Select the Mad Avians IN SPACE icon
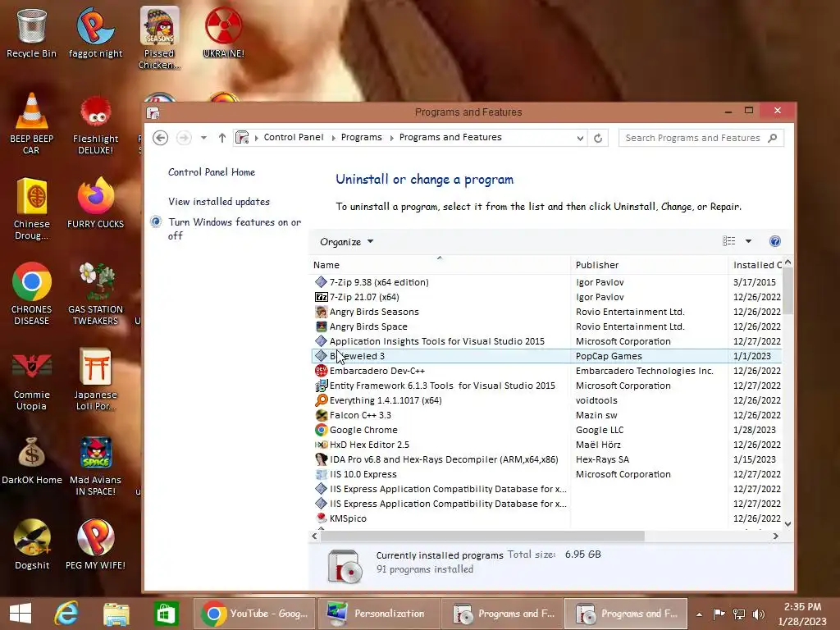 (x=95, y=466)
